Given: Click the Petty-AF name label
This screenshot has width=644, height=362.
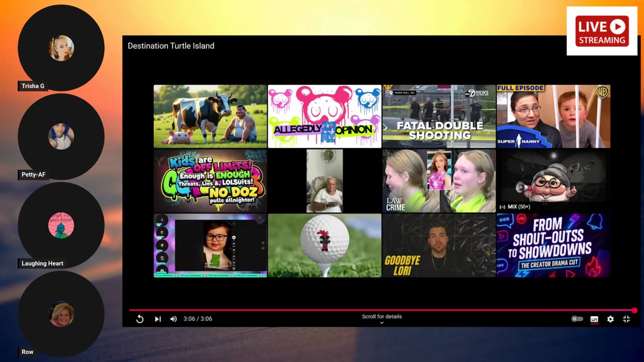Looking at the screenshot, I should click(x=34, y=174).
